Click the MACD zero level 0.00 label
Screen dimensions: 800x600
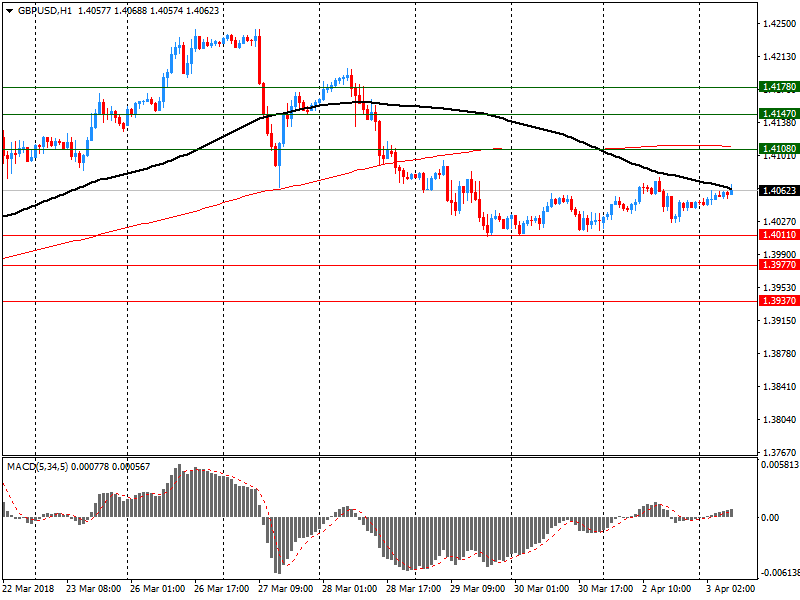click(770, 517)
